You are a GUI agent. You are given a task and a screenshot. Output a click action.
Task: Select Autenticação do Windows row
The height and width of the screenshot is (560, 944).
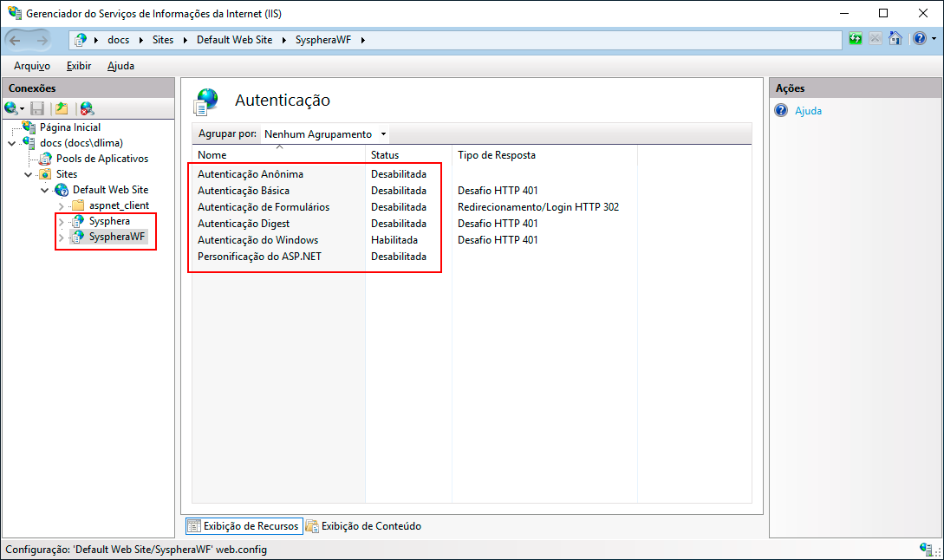[x=257, y=240]
